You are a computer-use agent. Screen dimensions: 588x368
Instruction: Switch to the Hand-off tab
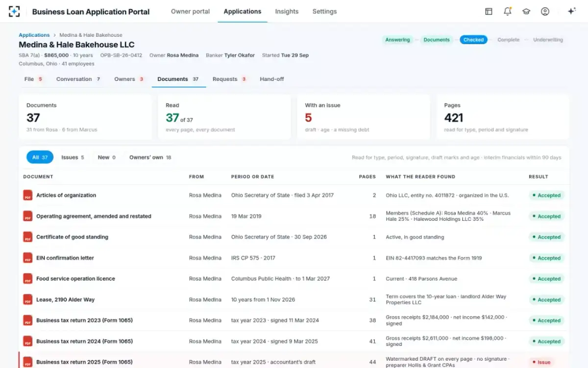point(272,79)
